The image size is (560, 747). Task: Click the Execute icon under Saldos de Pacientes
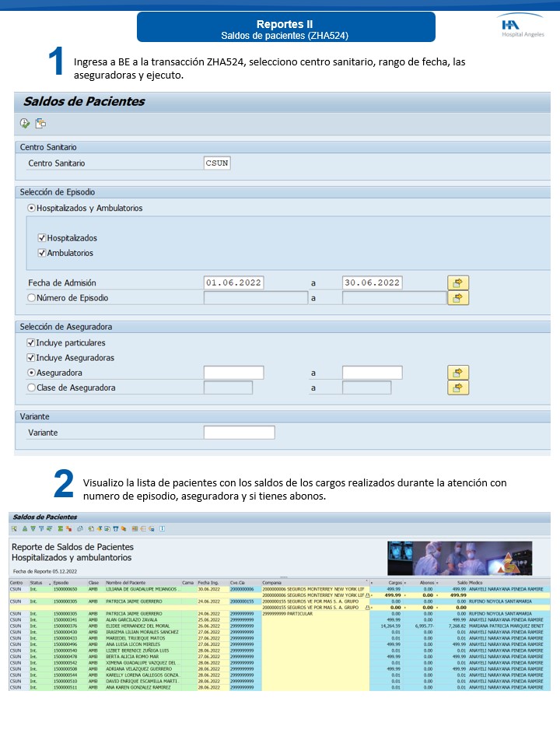[x=25, y=123]
